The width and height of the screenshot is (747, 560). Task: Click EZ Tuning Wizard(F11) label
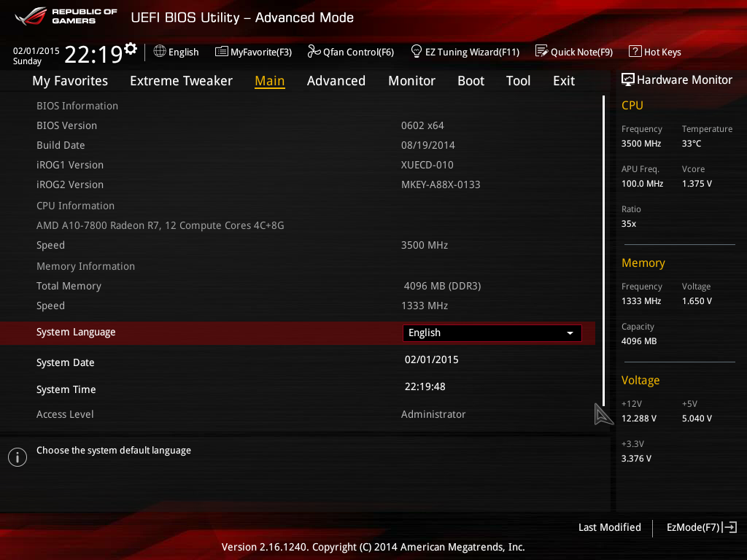coord(472,52)
